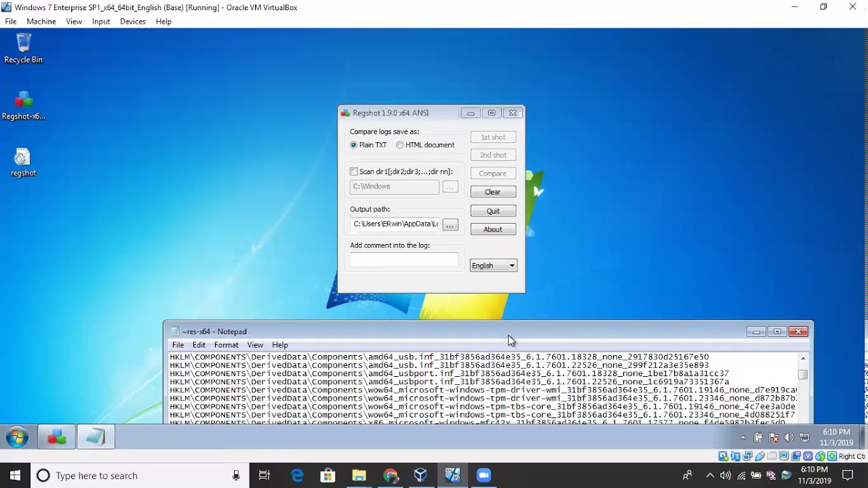868x488 pixels.
Task: Click the VirtualBox display indicator icon
Action: [x=784, y=456]
